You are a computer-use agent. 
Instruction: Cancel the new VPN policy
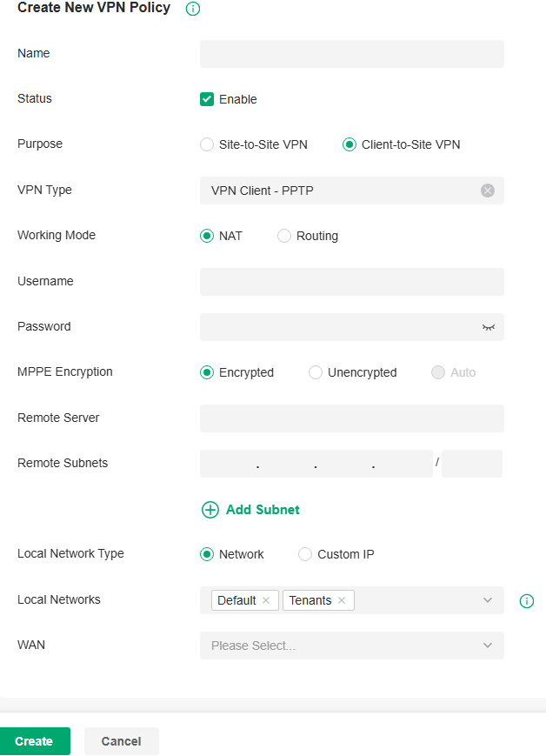[x=121, y=740]
